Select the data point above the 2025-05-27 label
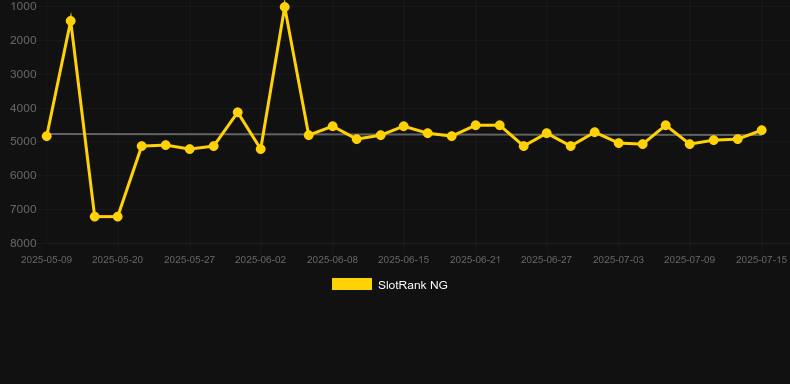The width and height of the screenshot is (790, 384). click(x=190, y=149)
